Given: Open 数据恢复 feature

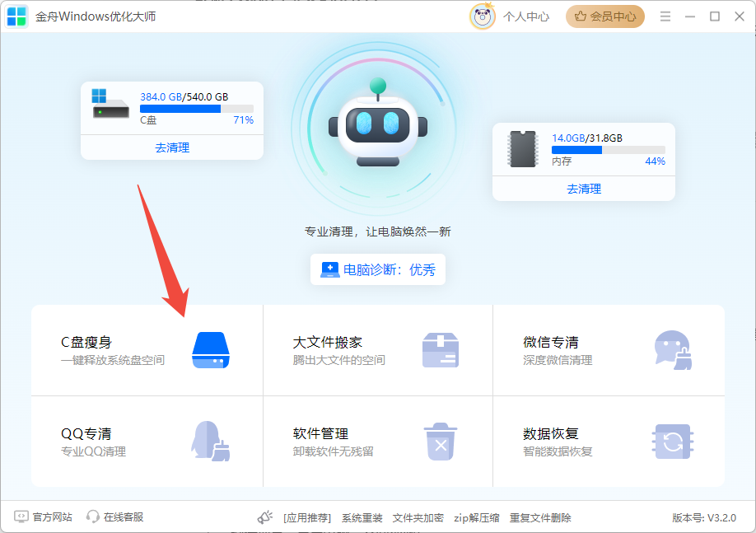Looking at the screenshot, I should point(609,442).
